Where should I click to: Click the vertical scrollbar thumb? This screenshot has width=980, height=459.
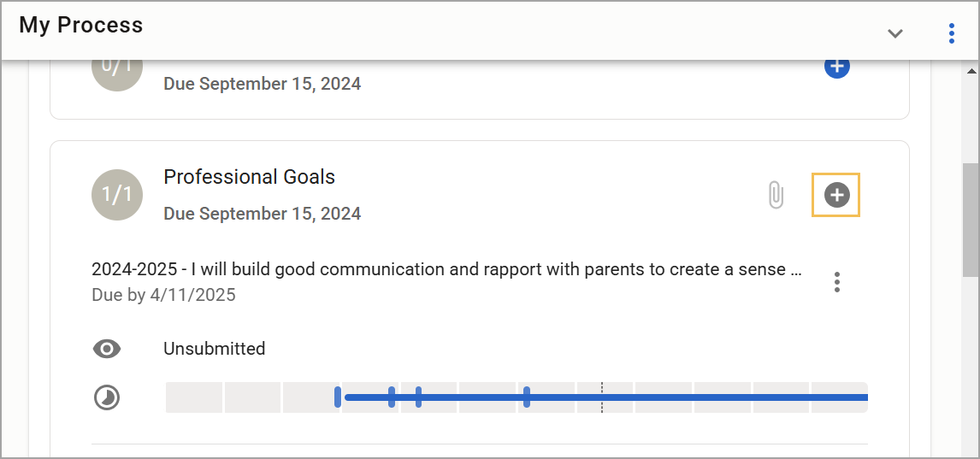tap(971, 219)
